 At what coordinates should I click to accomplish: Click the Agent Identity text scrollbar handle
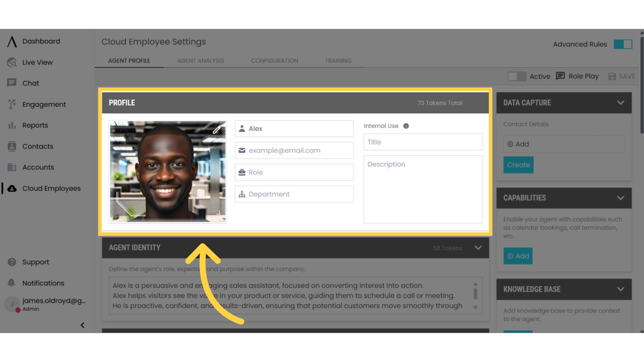[x=475, y=294]
